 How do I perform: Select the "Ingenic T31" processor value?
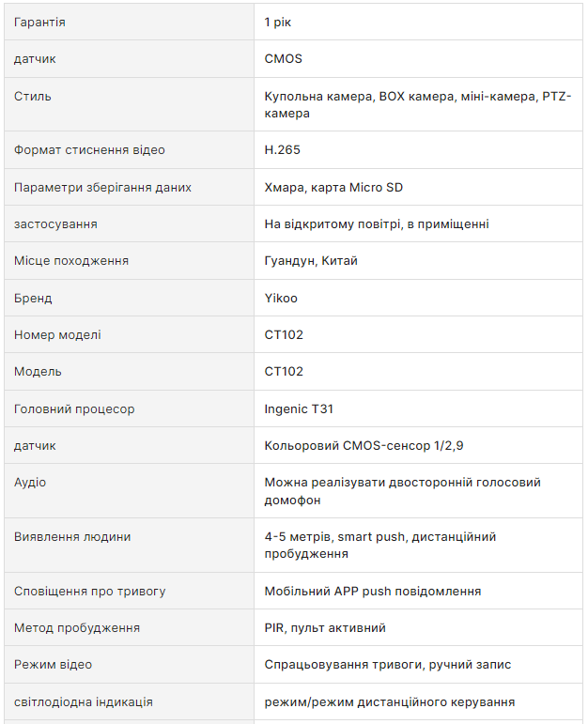pos(299,409)
